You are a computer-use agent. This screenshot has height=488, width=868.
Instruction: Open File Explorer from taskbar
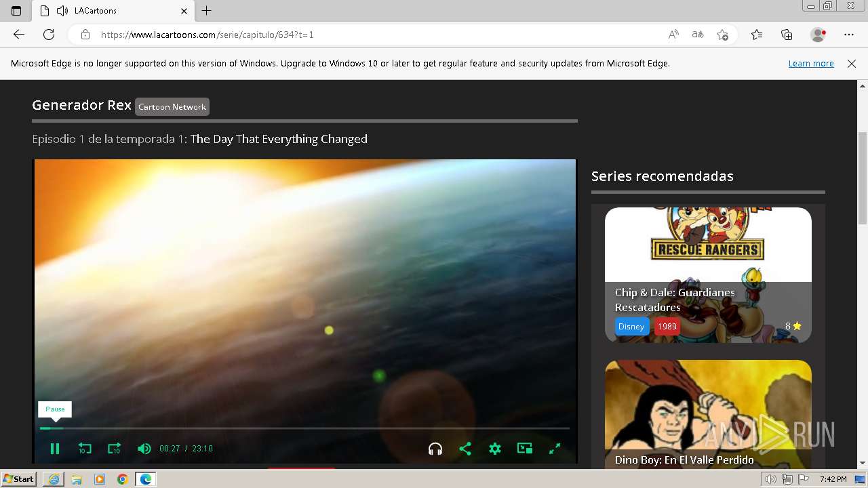77,479
